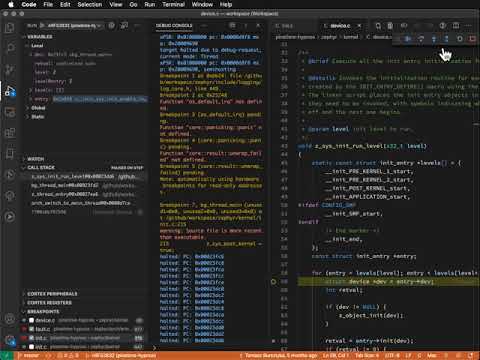
Task: Open editor More Actions ellipsis
Action: (469, 26)
